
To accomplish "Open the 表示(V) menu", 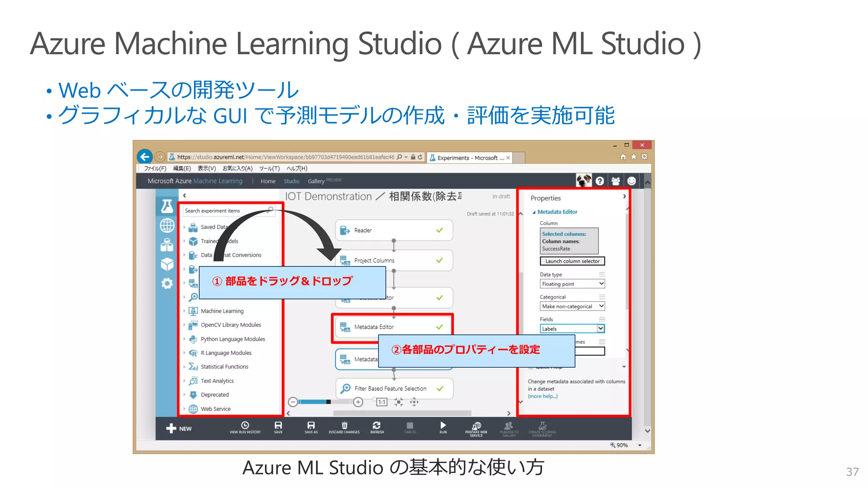I will 207,169.
